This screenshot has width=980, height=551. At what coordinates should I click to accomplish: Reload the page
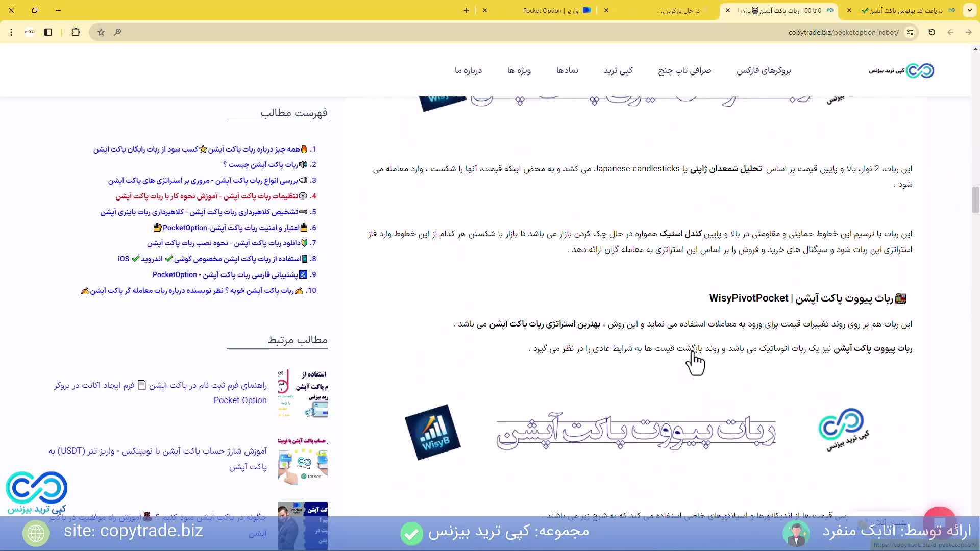point(932,32)
